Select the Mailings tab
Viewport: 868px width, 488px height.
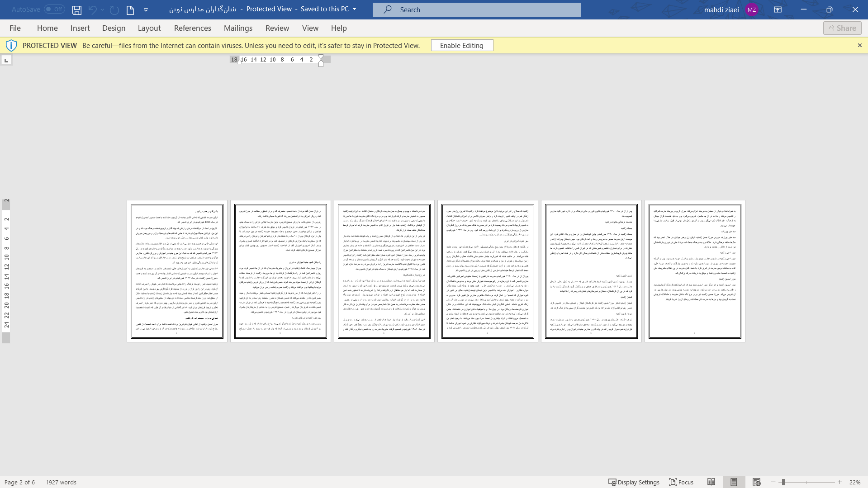pos(238,28)
